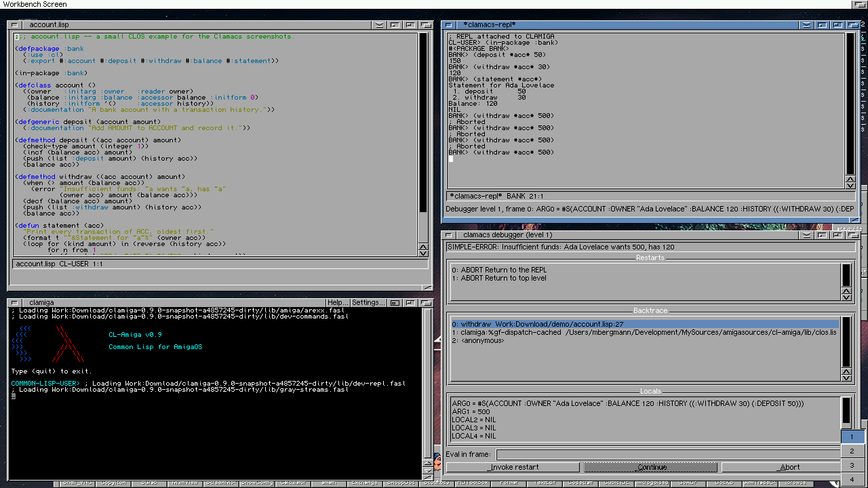This screenshot has height=488, width=868.
Task: Click the zoom gadget of the account.lisp window
Action: [x=410, y=25]
